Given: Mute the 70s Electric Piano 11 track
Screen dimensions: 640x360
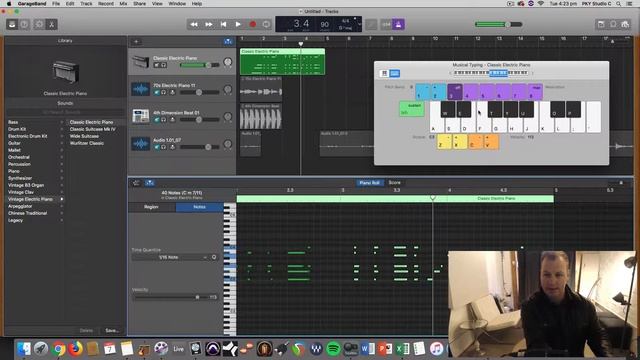Looking at the screenshot, I should (156, 92).
